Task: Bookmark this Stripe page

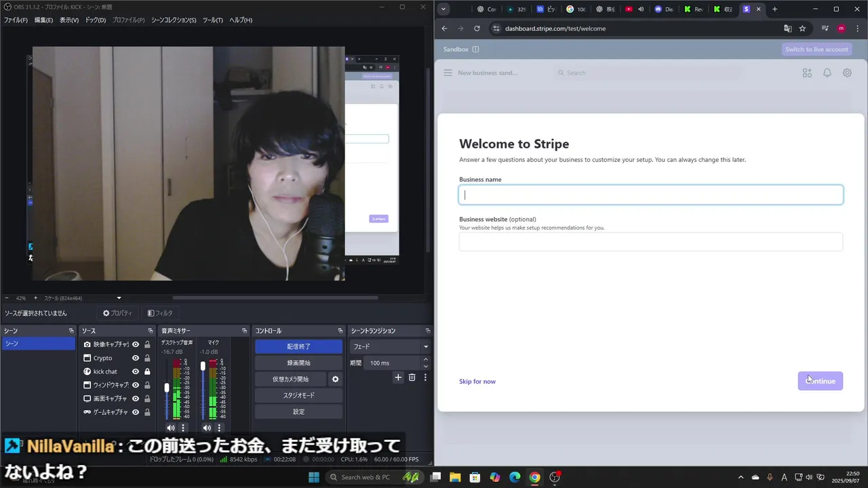Action: pyautogui.click(x=802, y=28)
